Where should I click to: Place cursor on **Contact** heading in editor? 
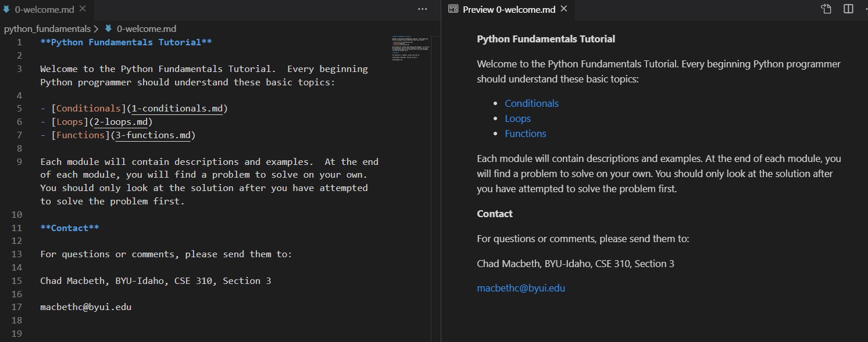pyautogui.click(x=69, y=228)
